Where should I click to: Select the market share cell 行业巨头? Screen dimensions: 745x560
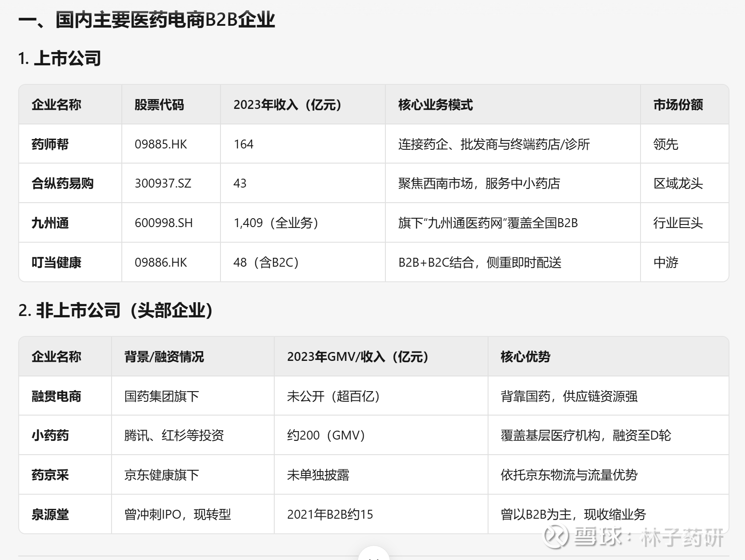pyautogui.click(x=678, y=223)
